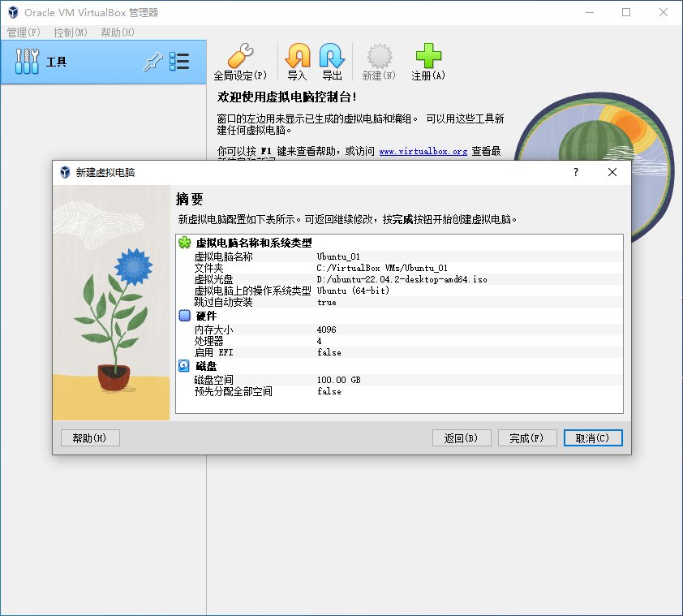This screenshot has width=683, height=616.
Task: Close the 新建虚拟电脑 wizard dialog
Action: click(x=612, y=172)
